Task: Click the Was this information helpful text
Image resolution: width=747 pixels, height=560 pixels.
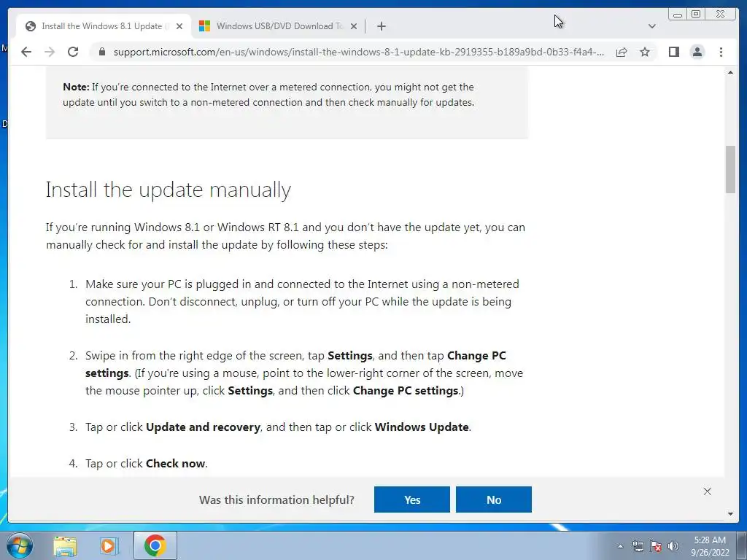Action: [276, 499]
